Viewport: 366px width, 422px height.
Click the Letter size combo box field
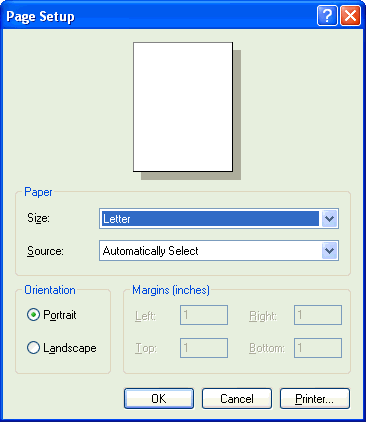pyautogui.click(x=219, y=219)
